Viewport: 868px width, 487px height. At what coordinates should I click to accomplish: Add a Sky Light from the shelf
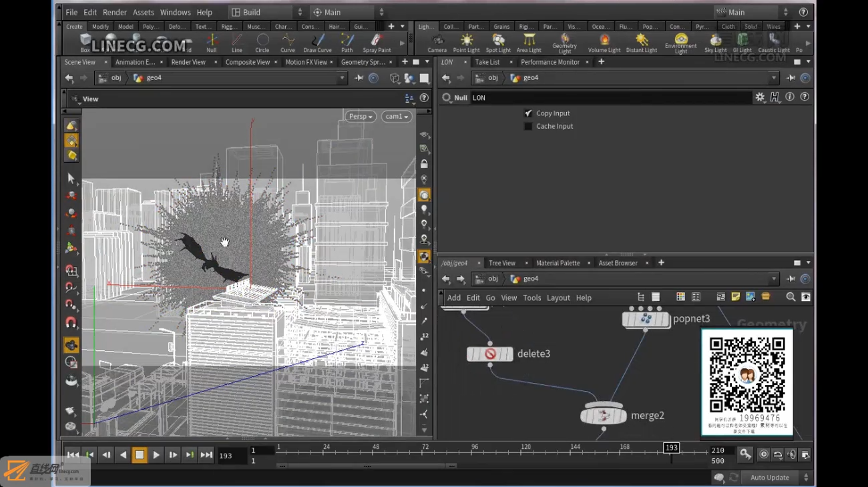click(x=715, y=43)
